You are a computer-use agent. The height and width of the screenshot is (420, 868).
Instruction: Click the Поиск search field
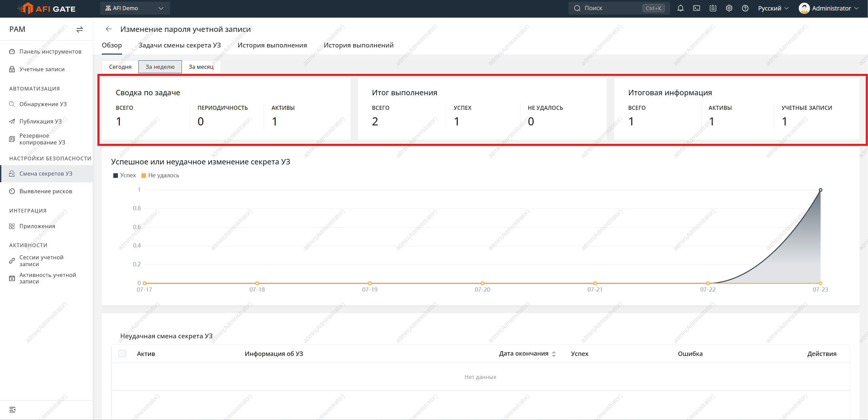point(619,8)
